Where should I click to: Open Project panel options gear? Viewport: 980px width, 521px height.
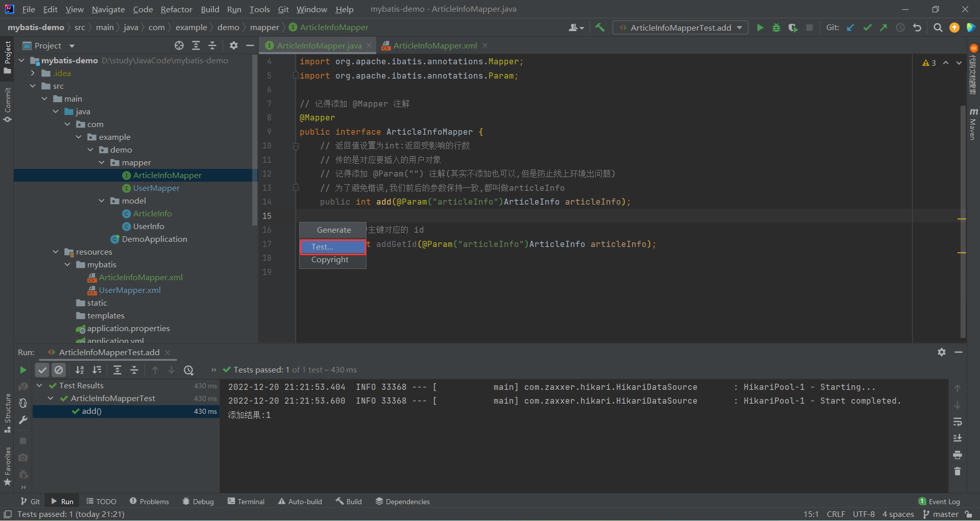[x=234, y=45]
